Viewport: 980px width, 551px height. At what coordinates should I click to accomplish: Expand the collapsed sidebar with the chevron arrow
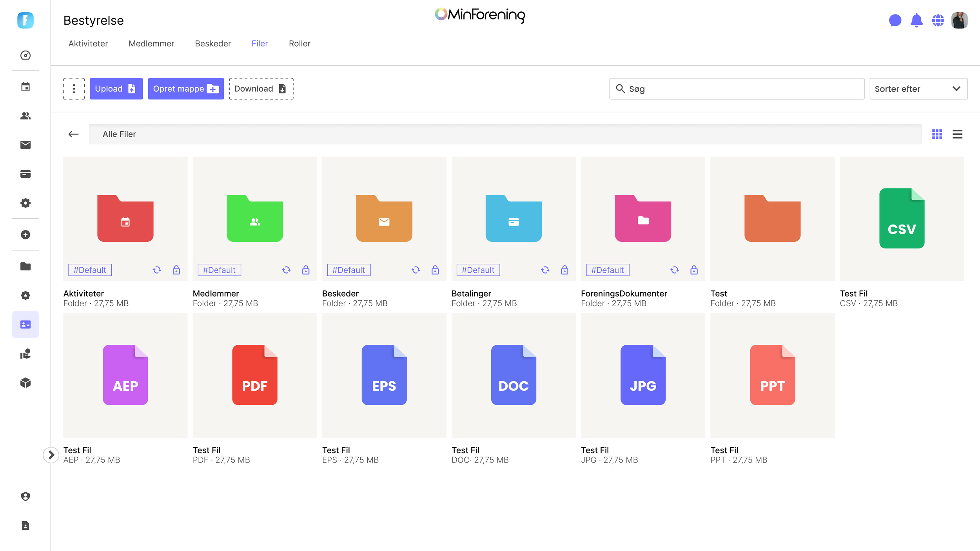pyautogui.click(x=51, y=455)
